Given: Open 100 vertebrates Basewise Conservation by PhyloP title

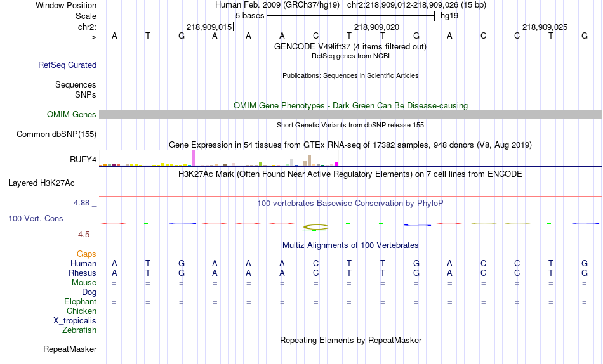Looking at the screenshot, I should click(350, 204).
